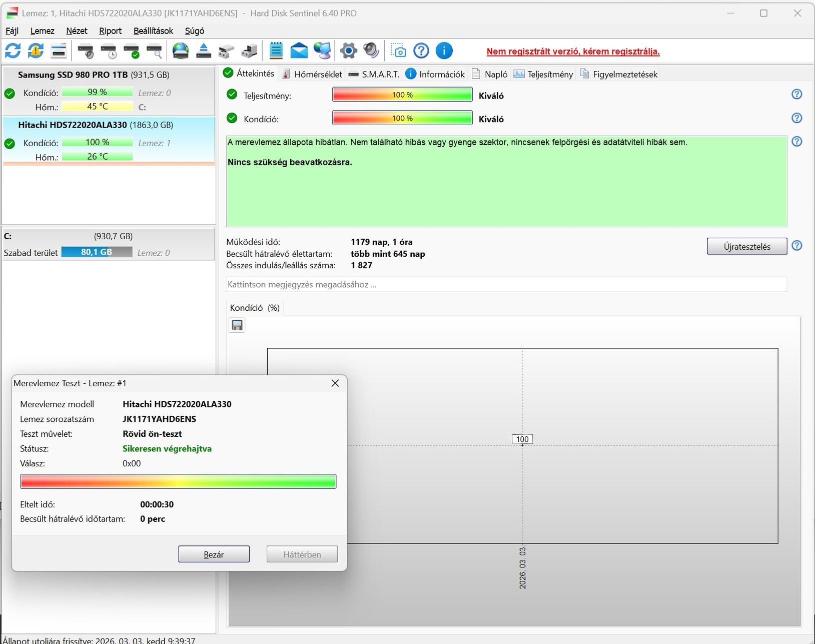
Task: Click the unregistered version registration link
Action: 573,52
